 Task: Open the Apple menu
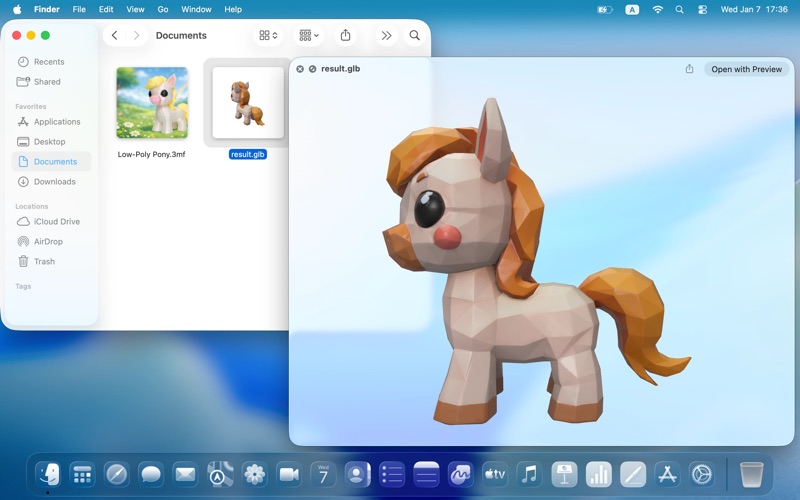click(x=17, y=9)
